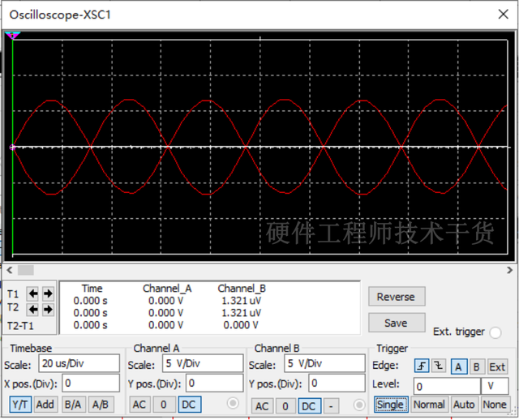
Task: Click scroll-right arrow under waveform display
Action: (509, 270)
